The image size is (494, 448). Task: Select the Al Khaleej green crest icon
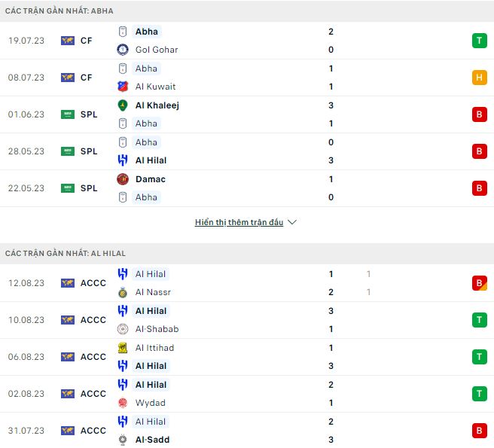123,105
